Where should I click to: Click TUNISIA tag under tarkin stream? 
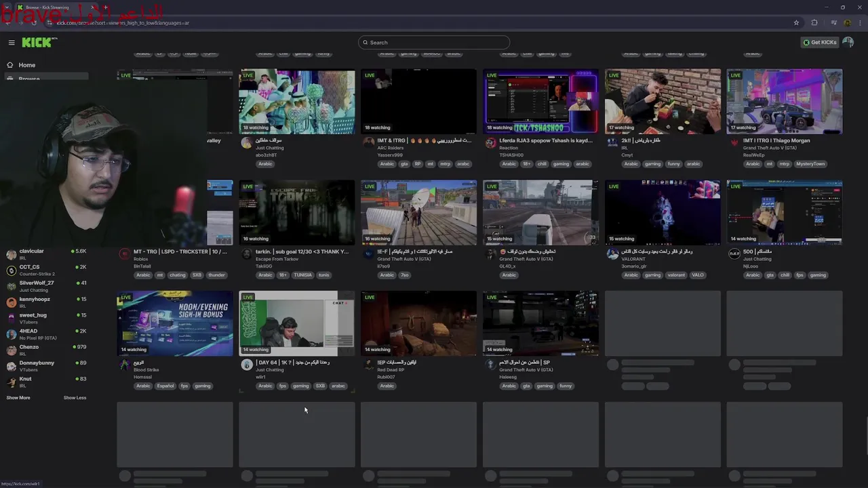[x=302, y=275]
